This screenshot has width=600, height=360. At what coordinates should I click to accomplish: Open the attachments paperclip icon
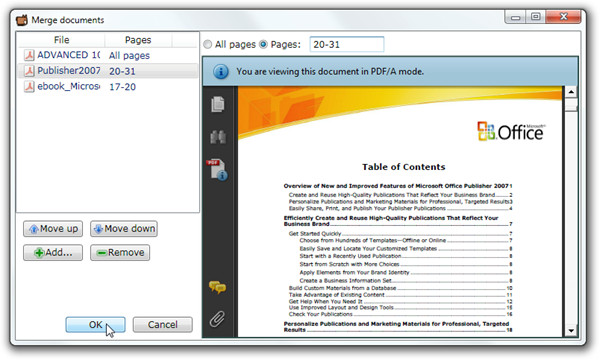(217, 319)
